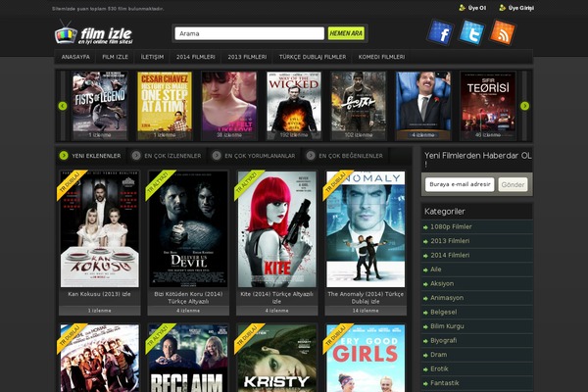Screen dimensions: 588x392
Task: Click the Gönder subscribe button
Action: click(x=513, y=184)
